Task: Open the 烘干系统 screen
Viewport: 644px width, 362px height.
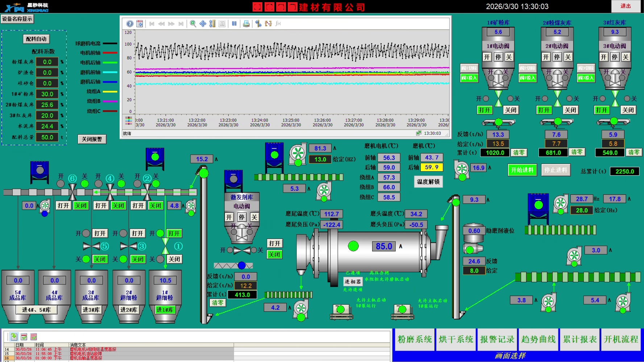Action: click(456, 340)
